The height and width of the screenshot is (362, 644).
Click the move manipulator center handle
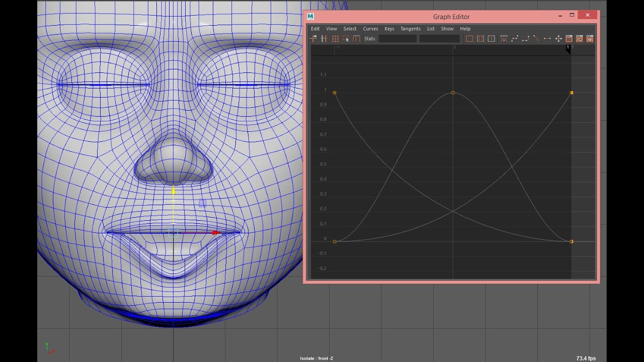(174, 233)
